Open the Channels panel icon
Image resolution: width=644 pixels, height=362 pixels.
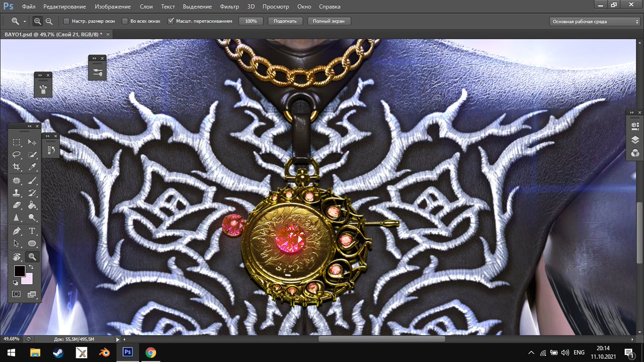[635, 153]
